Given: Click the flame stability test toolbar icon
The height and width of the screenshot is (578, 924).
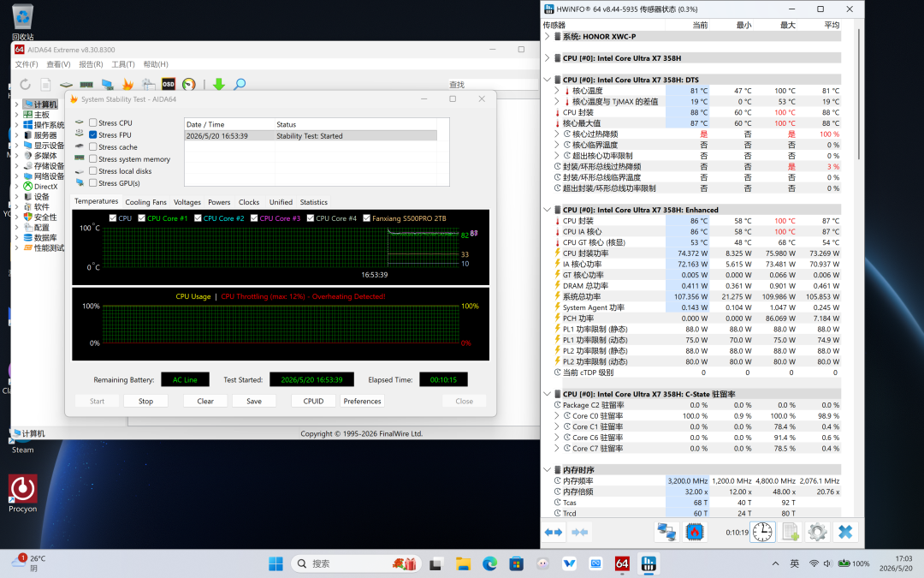Looking at the screenshot, I should pyautogui.click(x=127, y=84).
